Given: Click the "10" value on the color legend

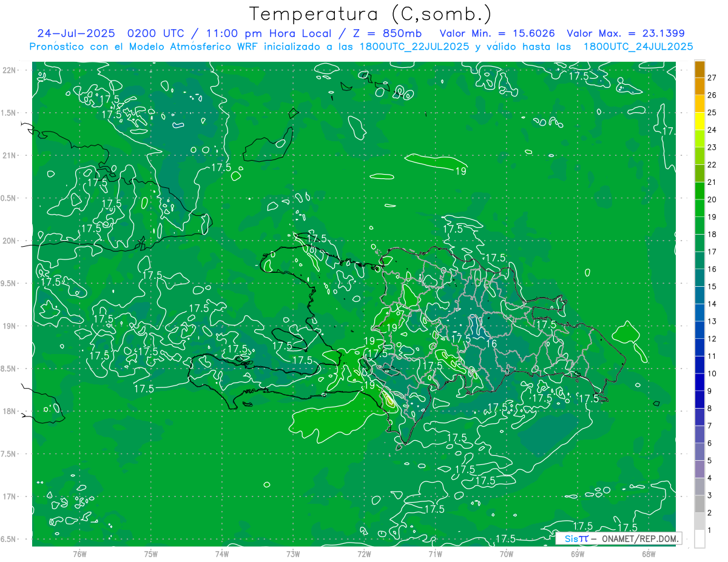Looking at the screenshot, I should point(712,373).
